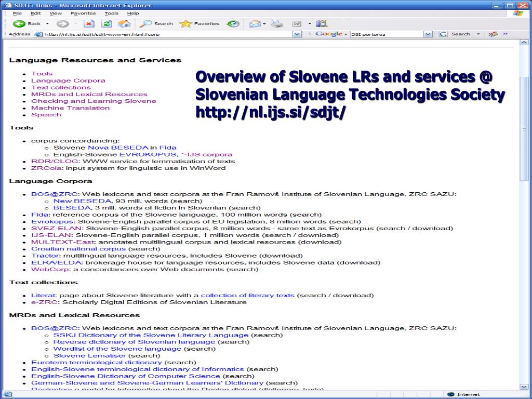Screen dimensions: 532x399
Task: Open the ELRA/ELDA link
Action: tap(56, 262)
